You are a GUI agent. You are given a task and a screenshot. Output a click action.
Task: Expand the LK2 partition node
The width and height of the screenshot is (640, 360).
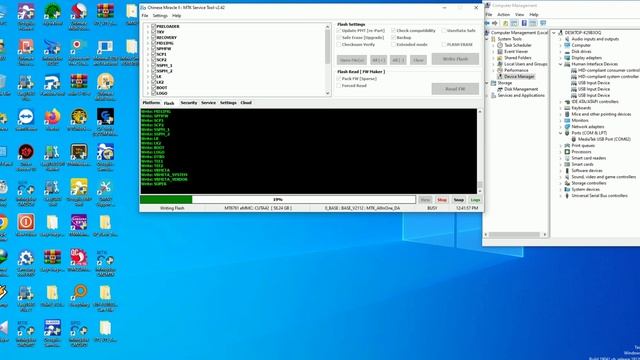click(x=148, y=82)
